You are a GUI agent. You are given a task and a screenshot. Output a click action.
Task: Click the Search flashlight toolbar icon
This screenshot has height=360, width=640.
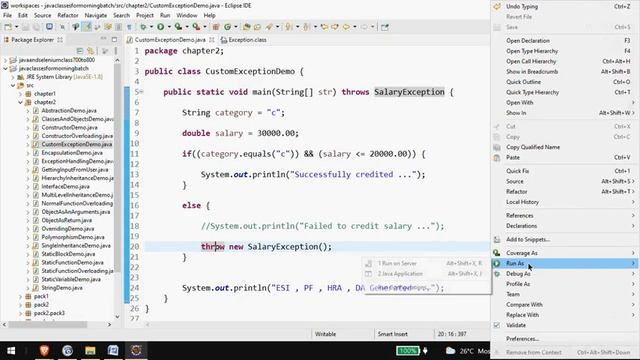(x=269, y=27)
